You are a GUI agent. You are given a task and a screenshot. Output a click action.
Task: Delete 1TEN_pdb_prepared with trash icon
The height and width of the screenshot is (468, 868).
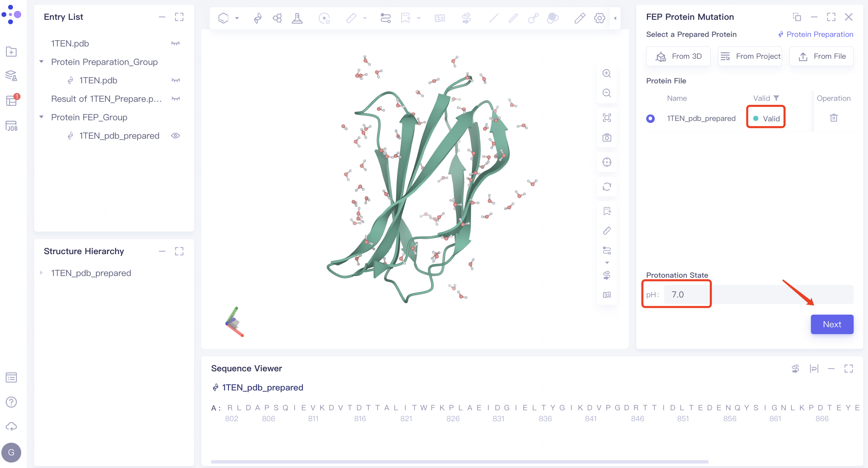[x=833, y=118]
